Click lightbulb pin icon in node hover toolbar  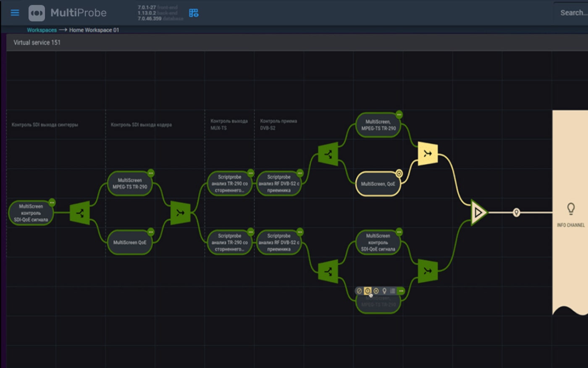point(384,291)
